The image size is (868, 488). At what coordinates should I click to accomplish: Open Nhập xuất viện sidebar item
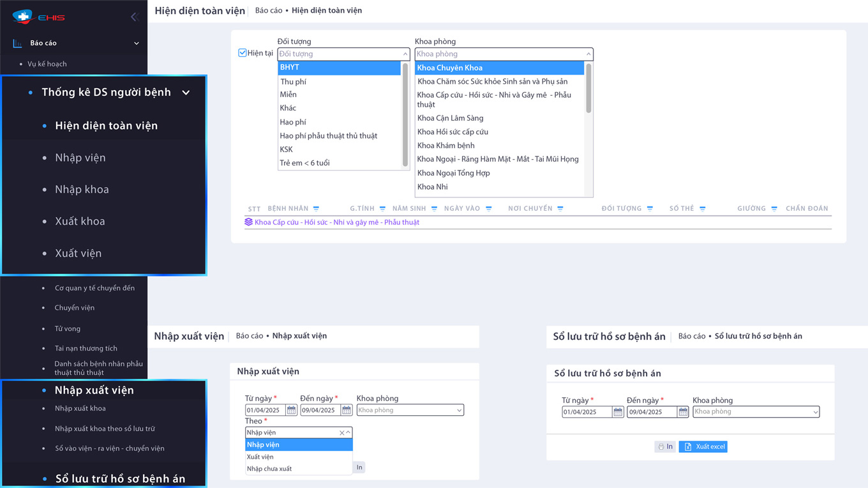(94, 390)
